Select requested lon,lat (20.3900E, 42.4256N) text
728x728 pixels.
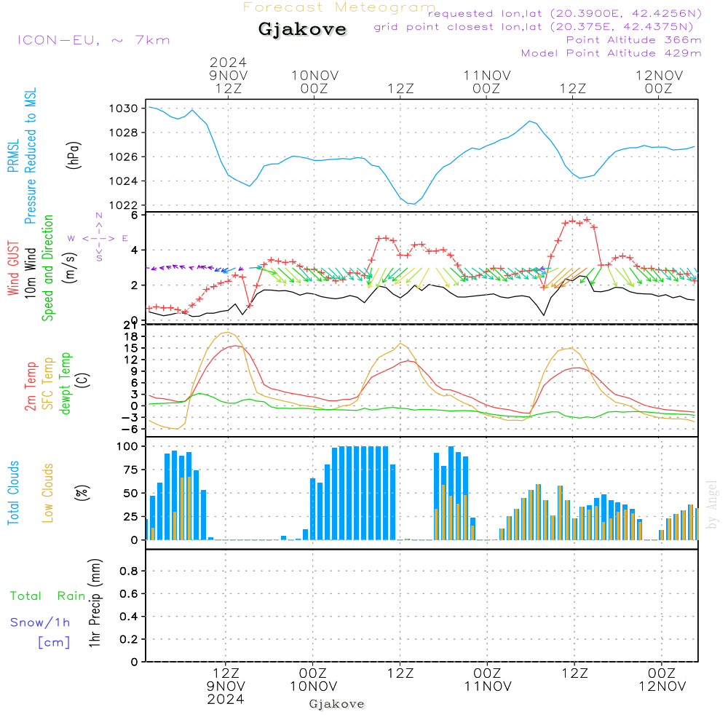565,13
